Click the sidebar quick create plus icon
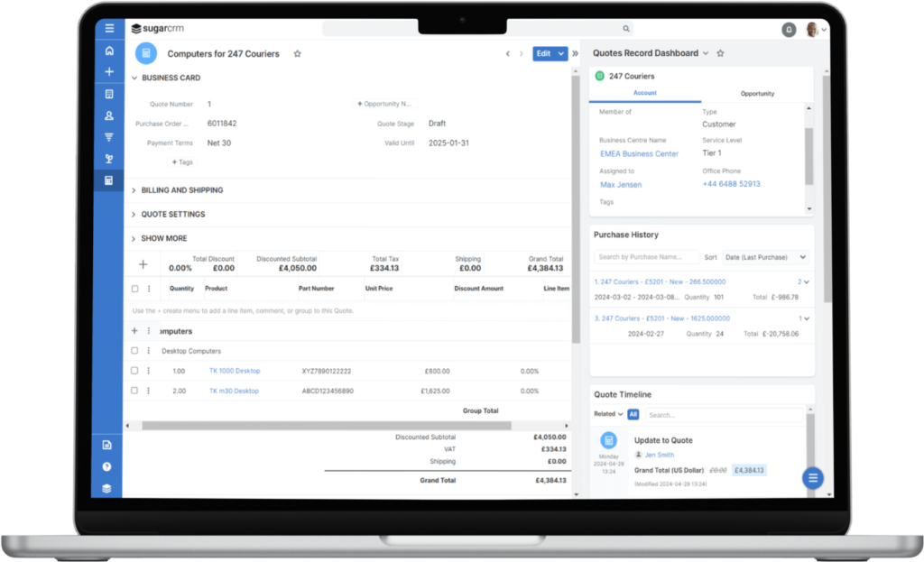The width and height of the screenshot is (924, 562). point(109,72)
